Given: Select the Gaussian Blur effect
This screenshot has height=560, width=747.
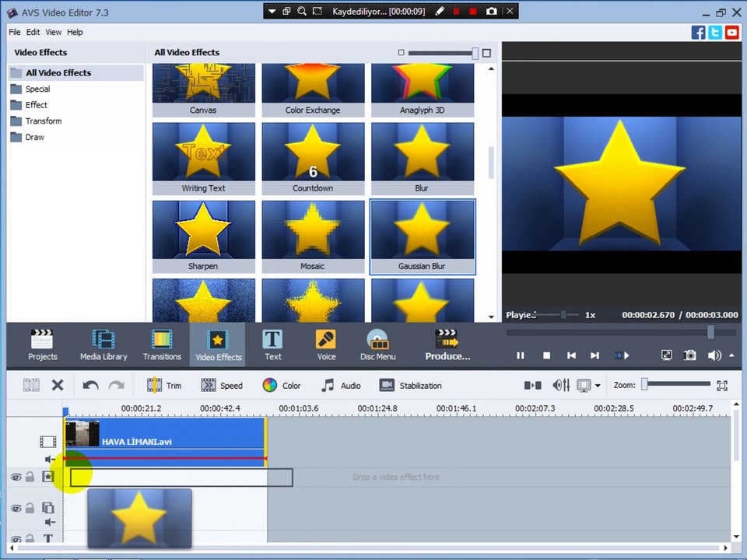Looking at the screenshot, I should pyautogui.click(x=423, y=236).
